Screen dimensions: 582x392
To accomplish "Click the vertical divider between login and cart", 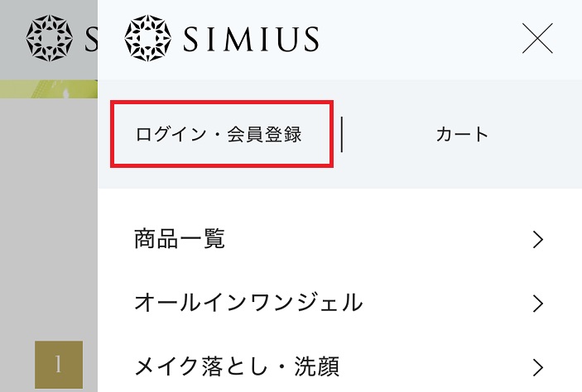I will coord(342,134).
